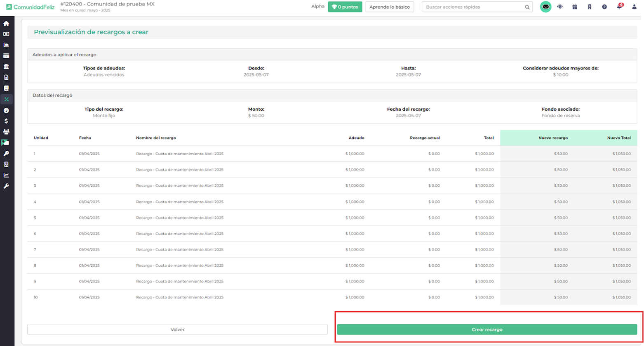The width and height of the screenshot is (644, 346).
Task: Open the dollar sign sidebar icon
Action: [x=6, y=121]
